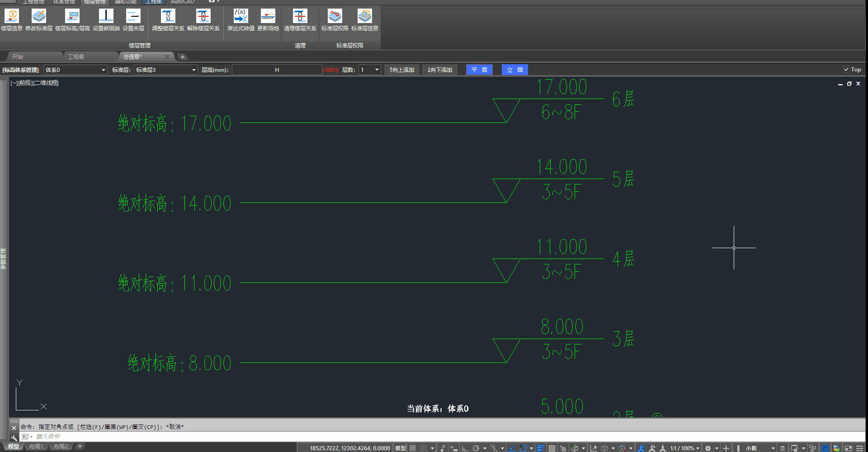Click the 设置嵌固端 icon
The height and width of the screenshot is (452, 868).
[x=106, y=20]
